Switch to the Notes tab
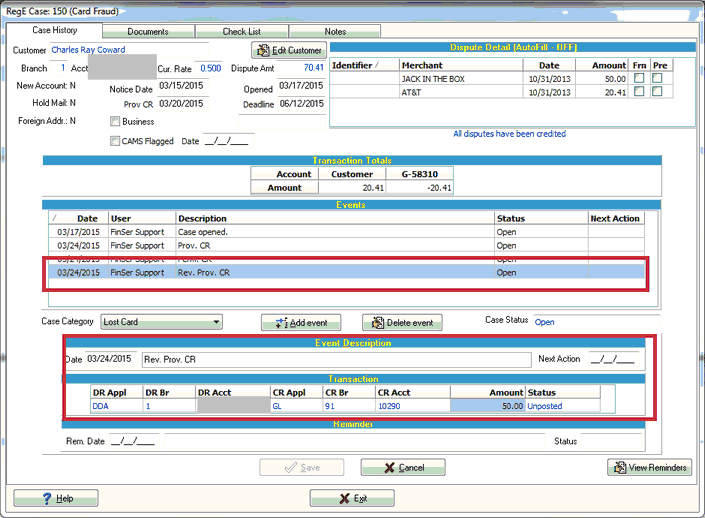 (x=335, y=31)
